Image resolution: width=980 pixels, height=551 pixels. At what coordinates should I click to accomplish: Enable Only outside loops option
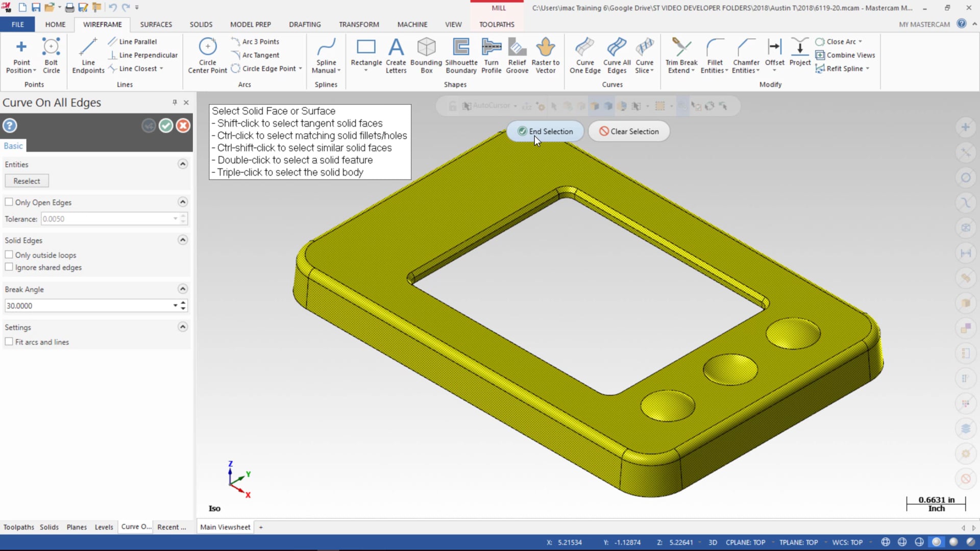click(9, 254)
